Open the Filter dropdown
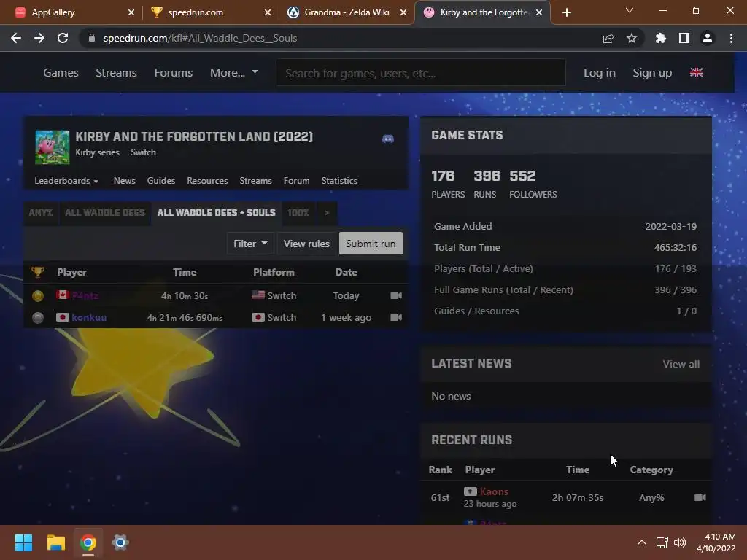The image size is (747, 560). tap(250, 244)
